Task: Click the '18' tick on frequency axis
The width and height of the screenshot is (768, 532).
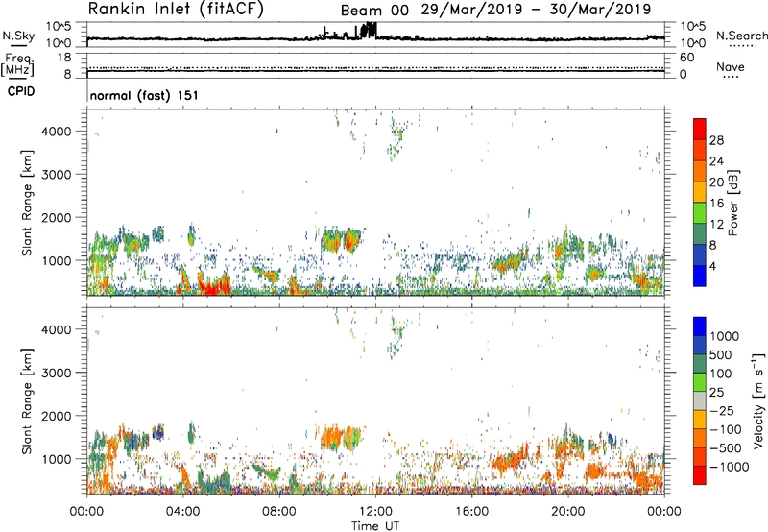Action: [64, 58]
